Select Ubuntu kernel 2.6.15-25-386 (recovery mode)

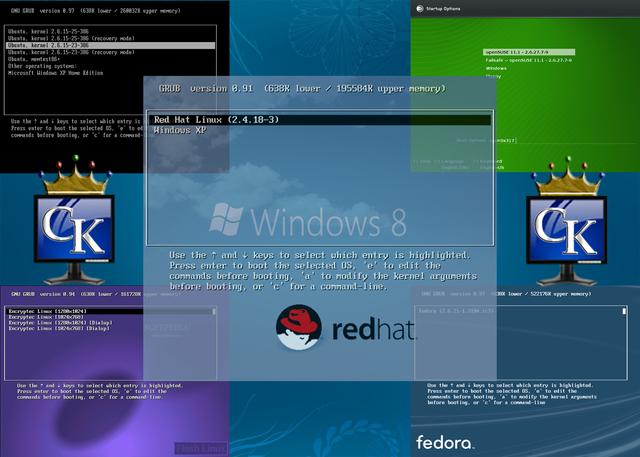71,38
